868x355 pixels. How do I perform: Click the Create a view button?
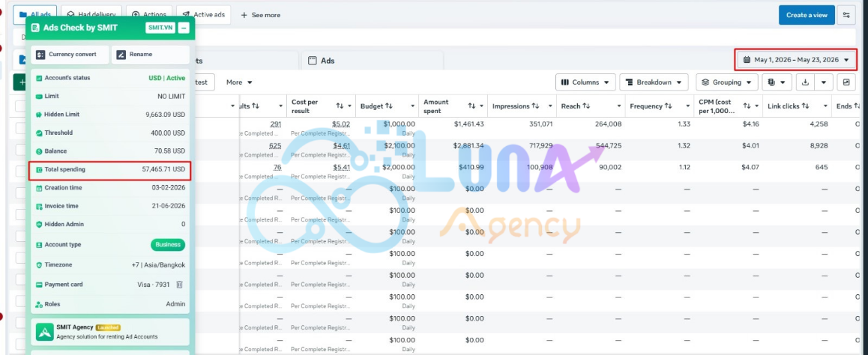click(x=807, y=15)
